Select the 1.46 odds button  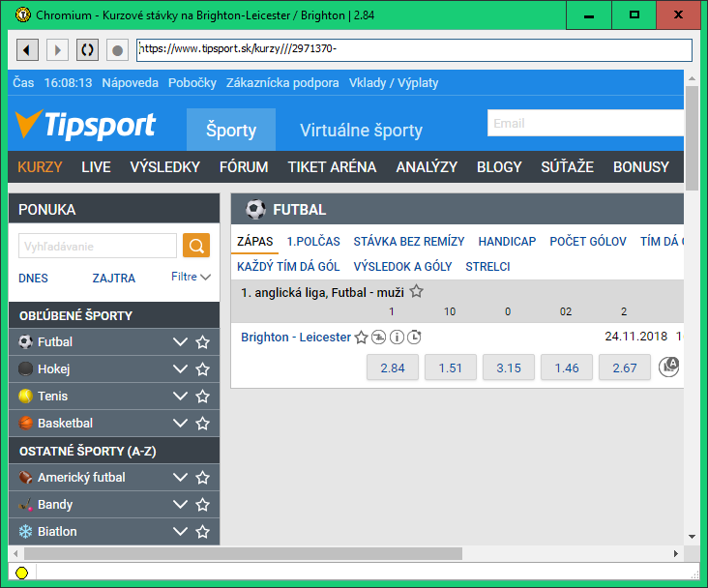coord(566,367)
